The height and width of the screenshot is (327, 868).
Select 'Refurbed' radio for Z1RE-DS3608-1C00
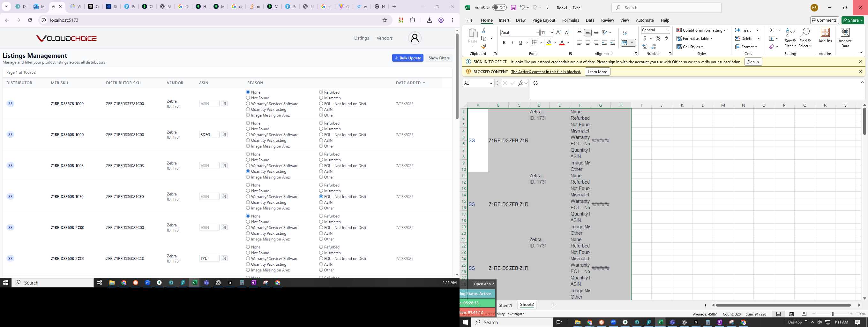(321, 123)
